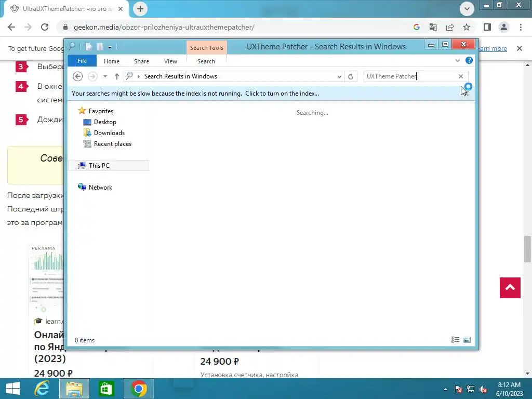
Task: Click muted volume tray icon
Action: (x=483, y=389)
